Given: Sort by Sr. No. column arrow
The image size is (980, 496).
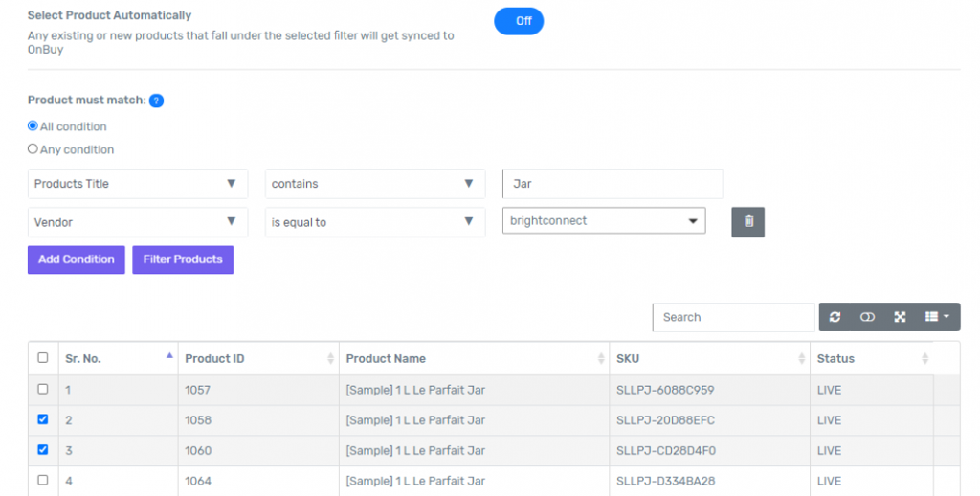Looking at the screenshot, I should [169, 356].
